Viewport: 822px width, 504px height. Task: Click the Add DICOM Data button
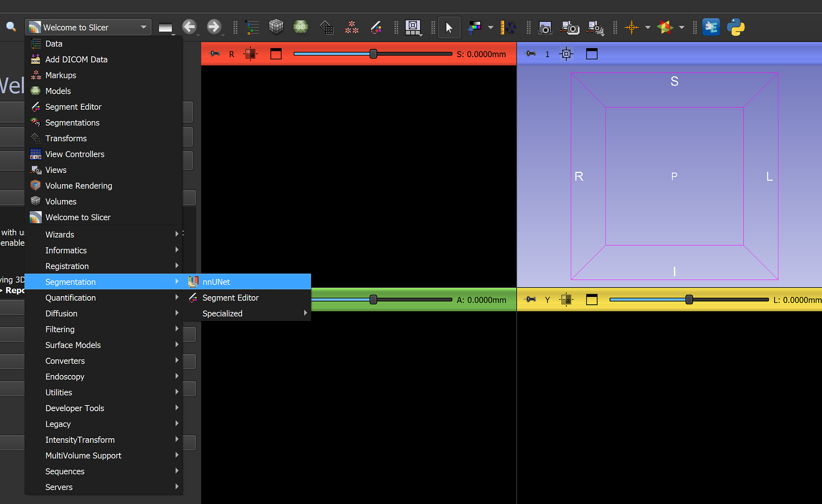point(77,59)
